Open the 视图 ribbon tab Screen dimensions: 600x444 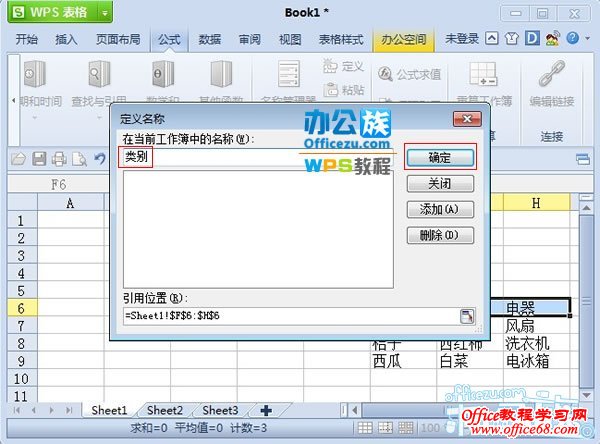(290, 39)
